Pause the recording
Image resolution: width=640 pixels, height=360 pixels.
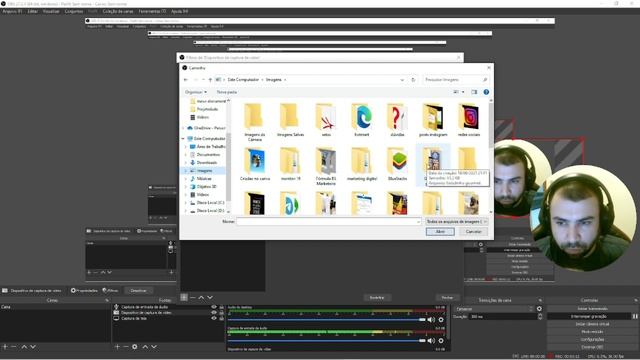635,316
